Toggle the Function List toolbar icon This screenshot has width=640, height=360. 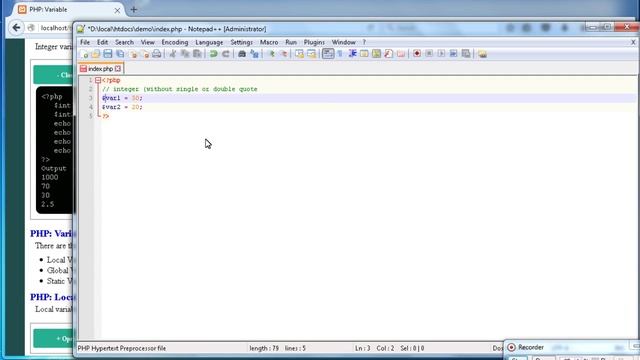click(389, 54)
